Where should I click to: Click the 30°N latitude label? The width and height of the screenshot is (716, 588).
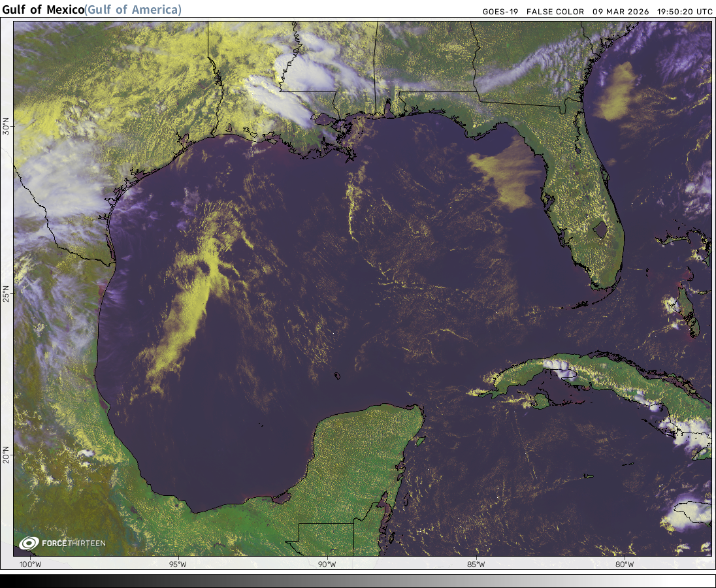[7, 127]
